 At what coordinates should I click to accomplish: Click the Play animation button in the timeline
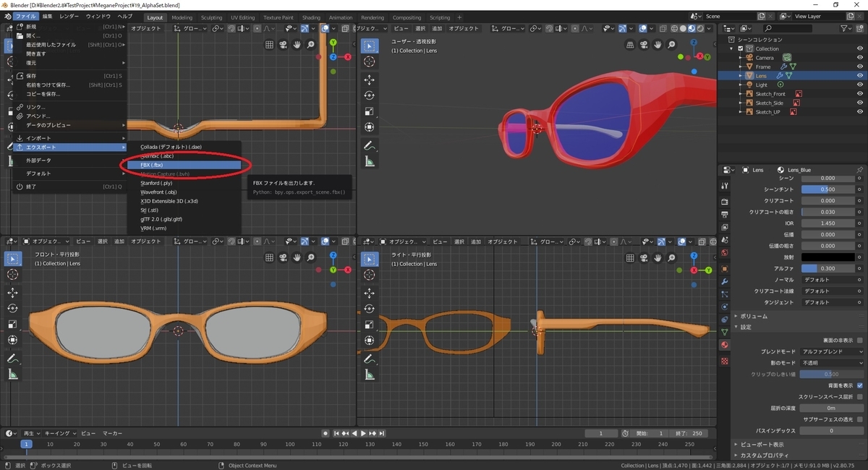(x=364, y=433)
